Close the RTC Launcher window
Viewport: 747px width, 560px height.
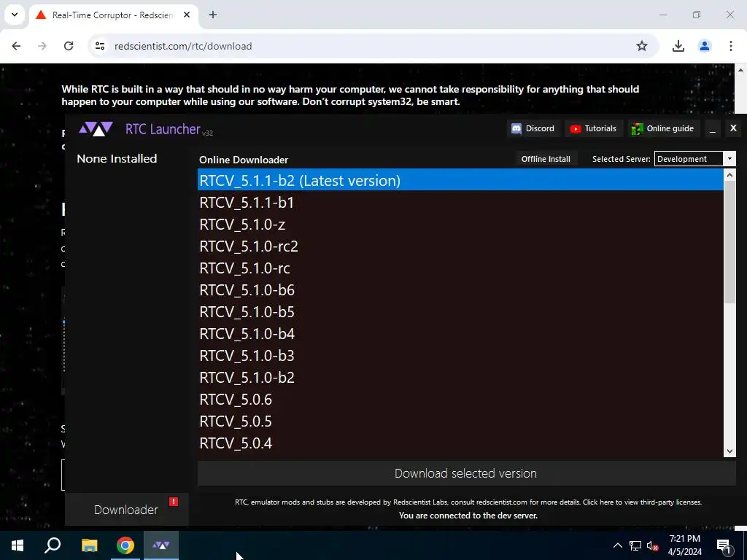click(x=733, y=128)
